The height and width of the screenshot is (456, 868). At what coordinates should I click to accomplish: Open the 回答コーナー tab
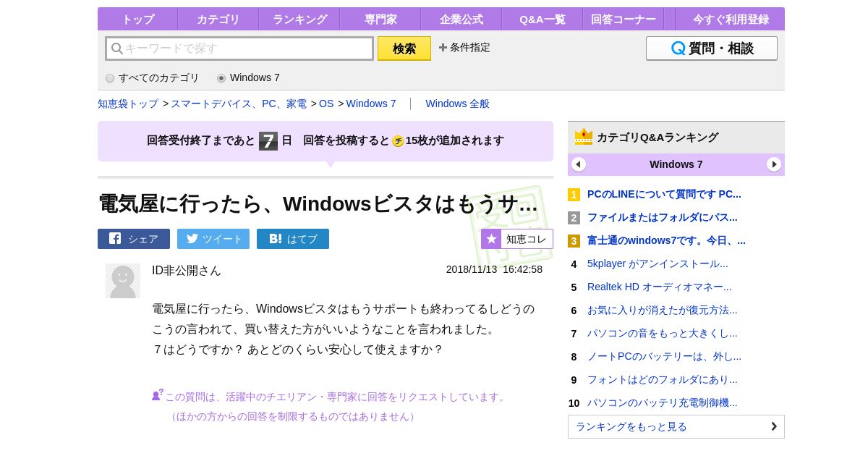tap(623, 20)
